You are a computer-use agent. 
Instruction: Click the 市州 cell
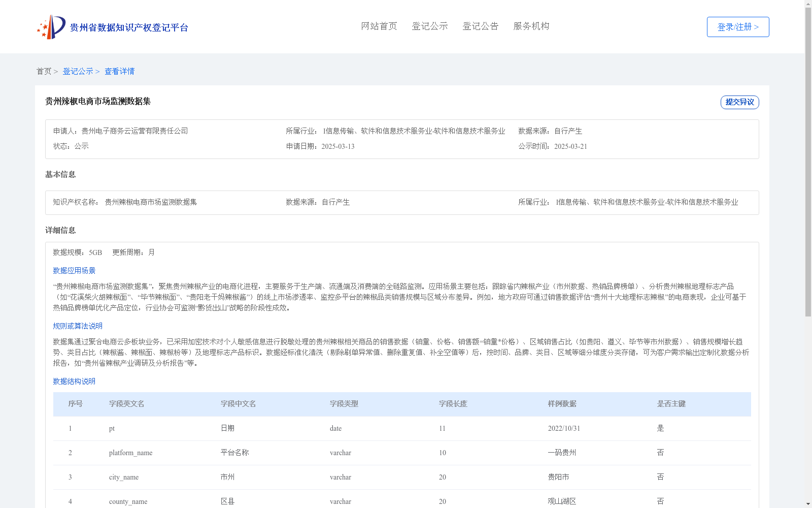228,477
